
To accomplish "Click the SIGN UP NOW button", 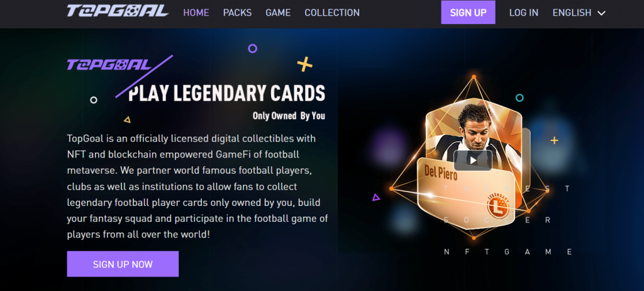I will click(x=123, y=264).
